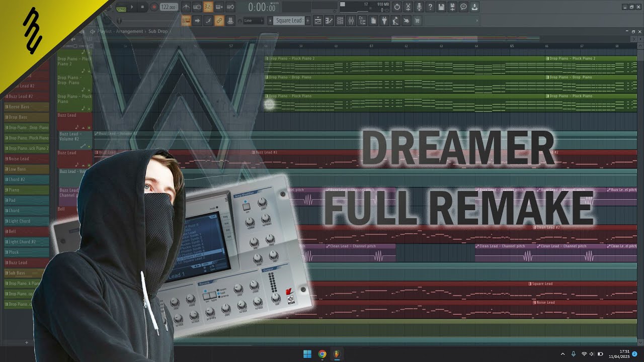Mute the Drop Piano - Drop Piano track
This screenshot has height=362, width=644.
click(89, 90)
